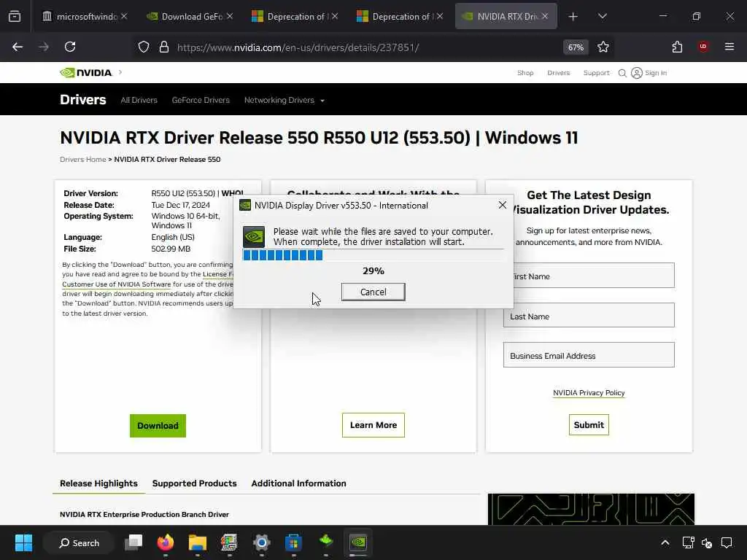Open Firefox from the taskbar
This screenshot has width=747, height=560.
166,542
